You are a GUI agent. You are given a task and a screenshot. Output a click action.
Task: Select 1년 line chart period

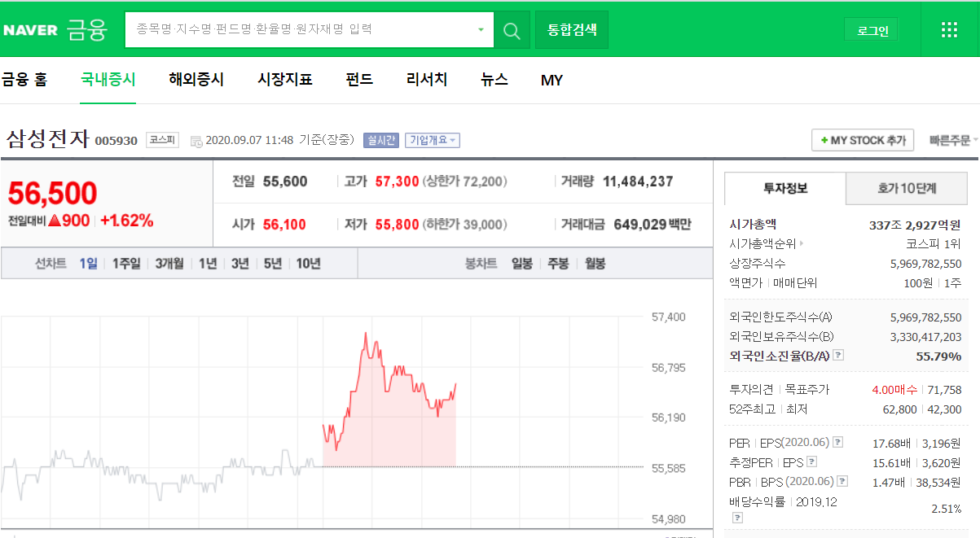[x=208, y=264]
